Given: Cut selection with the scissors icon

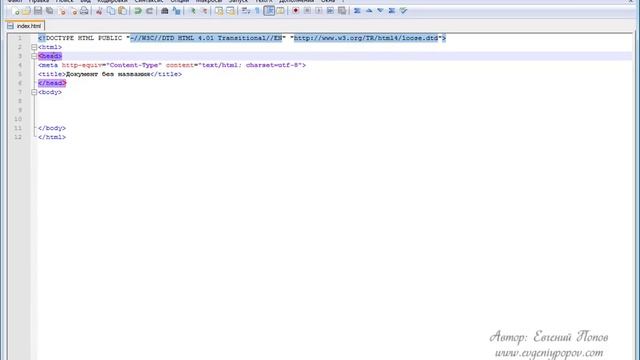Looking at the screenshot, I should coord(99,11).
